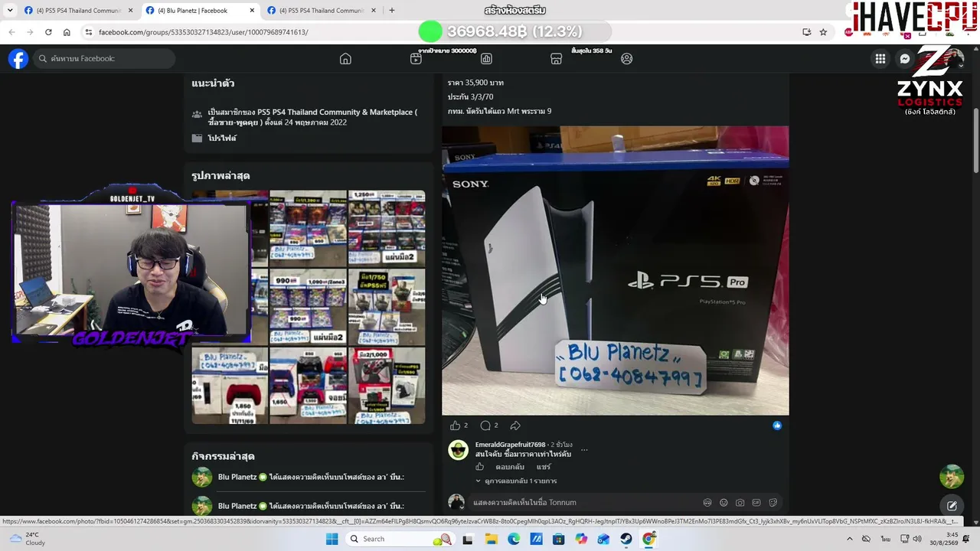Close the Blu Planetz Facebook tab
This screenshot has height=551, width=980.
252,11
